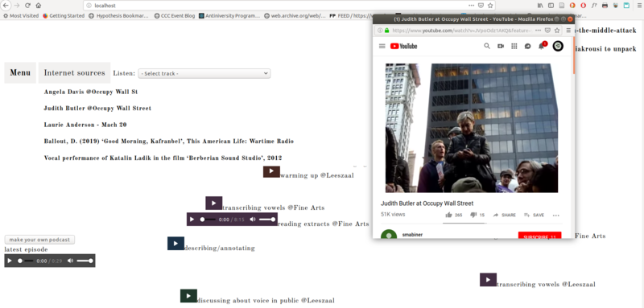Open hamburger menu in YouTube popup window
Image resolution: width=644 pixels, height=308 pixels.
(568, 31)
